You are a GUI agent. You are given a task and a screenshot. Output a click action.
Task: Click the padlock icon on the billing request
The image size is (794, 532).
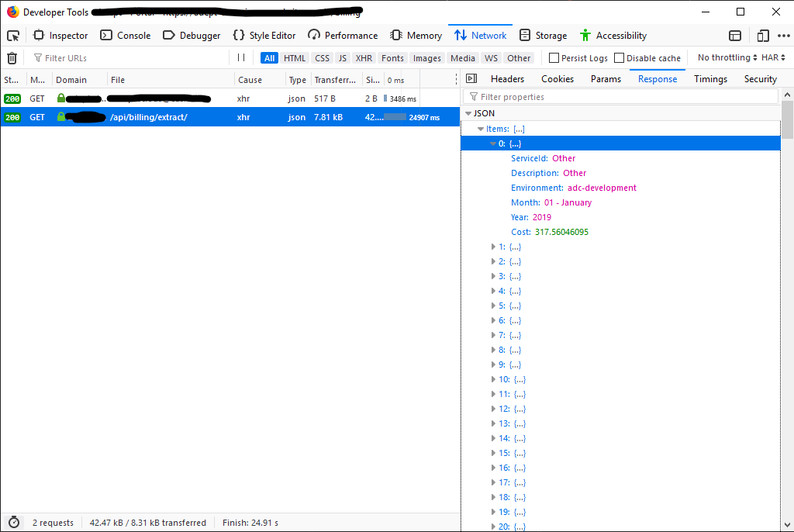pos(60,118)
